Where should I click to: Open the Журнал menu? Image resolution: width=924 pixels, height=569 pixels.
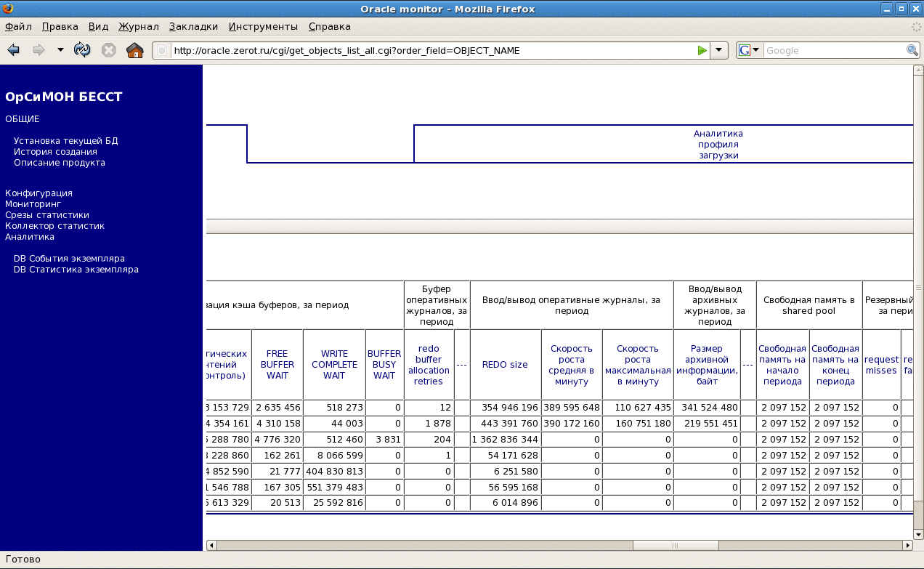point(138,27)
